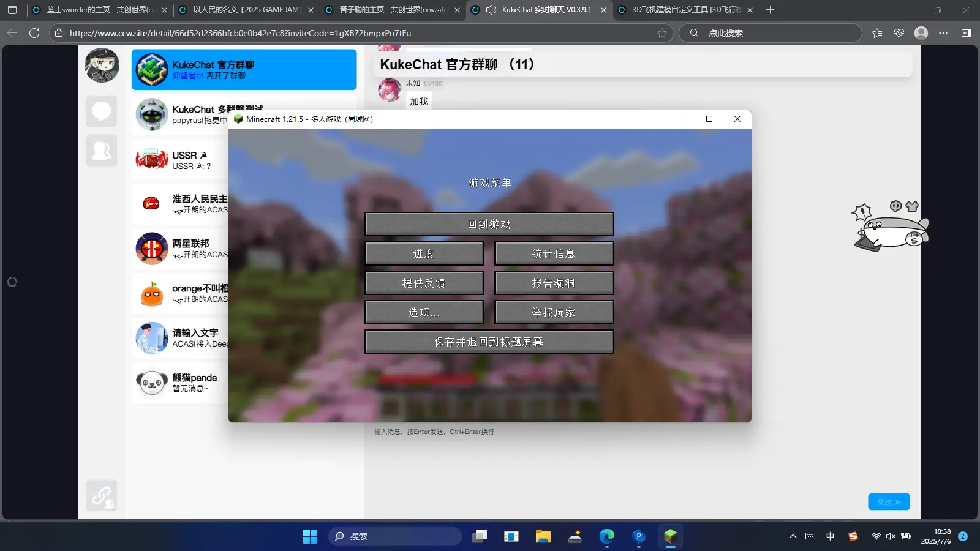
Task: Click 点此搜索 search box
Action: pos(771,33)
